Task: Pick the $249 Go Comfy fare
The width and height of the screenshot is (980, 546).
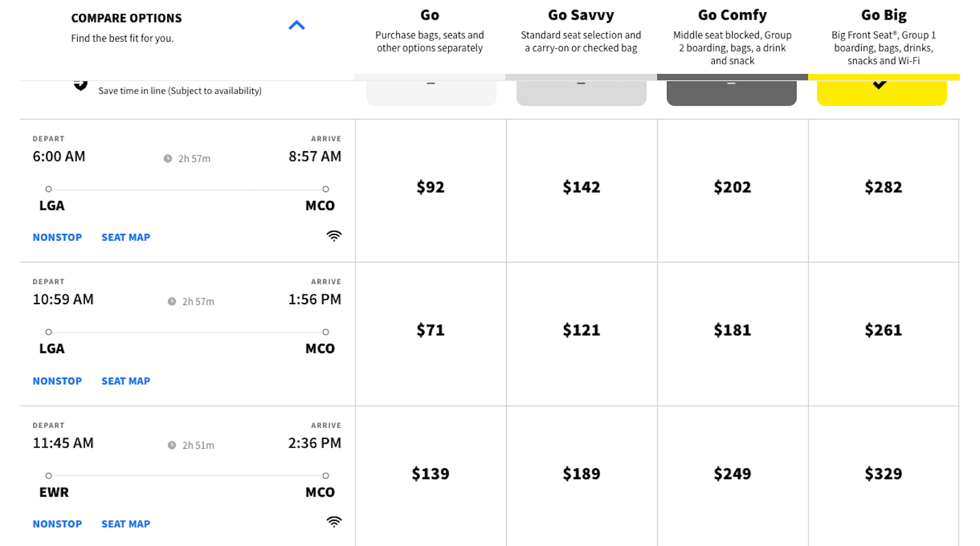Action: point(732,474)
